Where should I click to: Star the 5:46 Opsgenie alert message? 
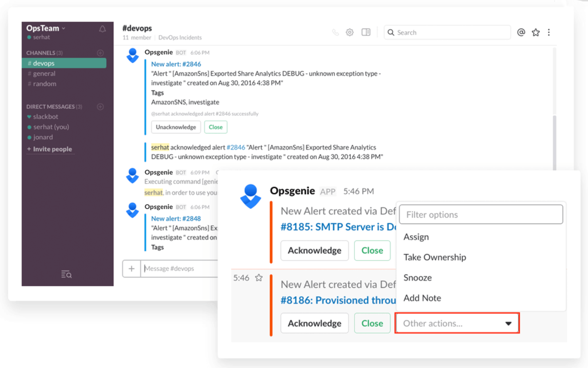pyautogui.click(x=259, y=277)
